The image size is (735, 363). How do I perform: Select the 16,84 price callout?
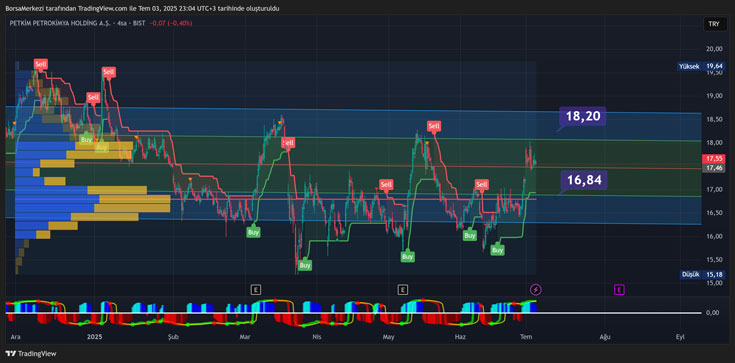(x=584, y=180)
